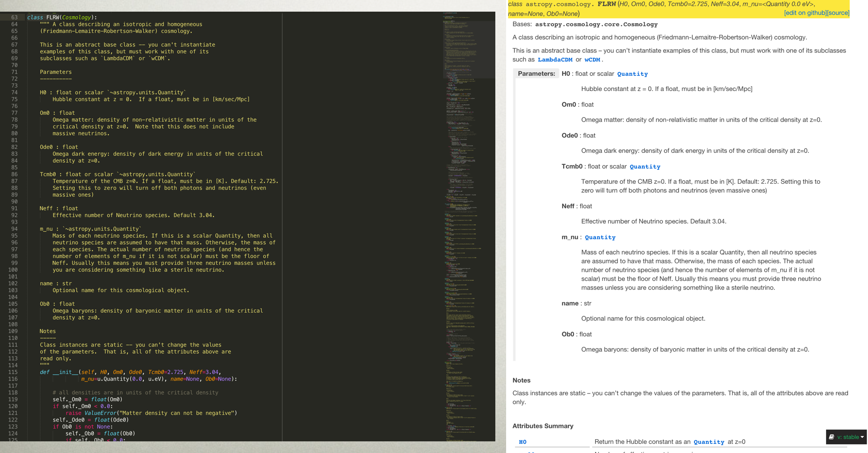The image size is (868, 453).
Task: Open the Quantity link beside H0 parameter
Action: click(x=632, y=74)
